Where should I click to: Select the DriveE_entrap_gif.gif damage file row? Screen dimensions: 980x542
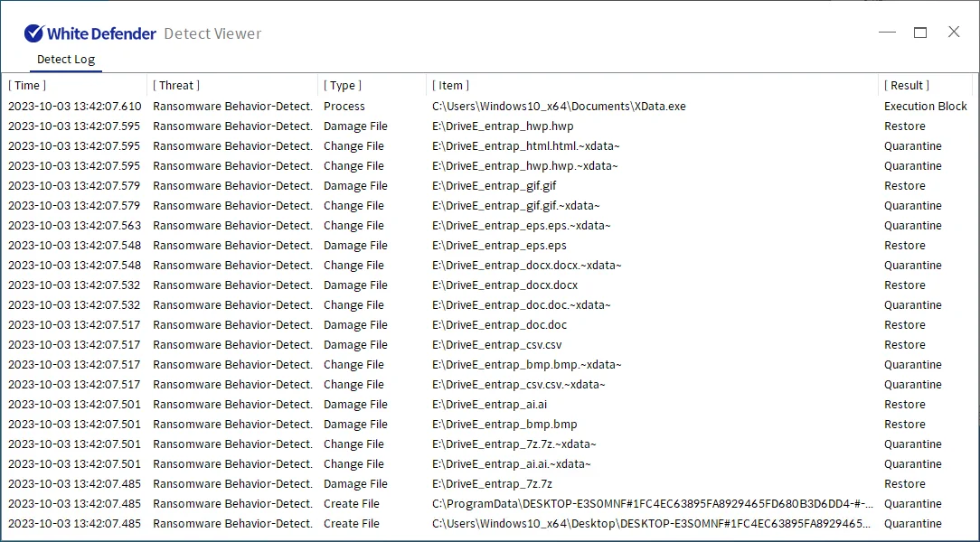tap(495, 186)
